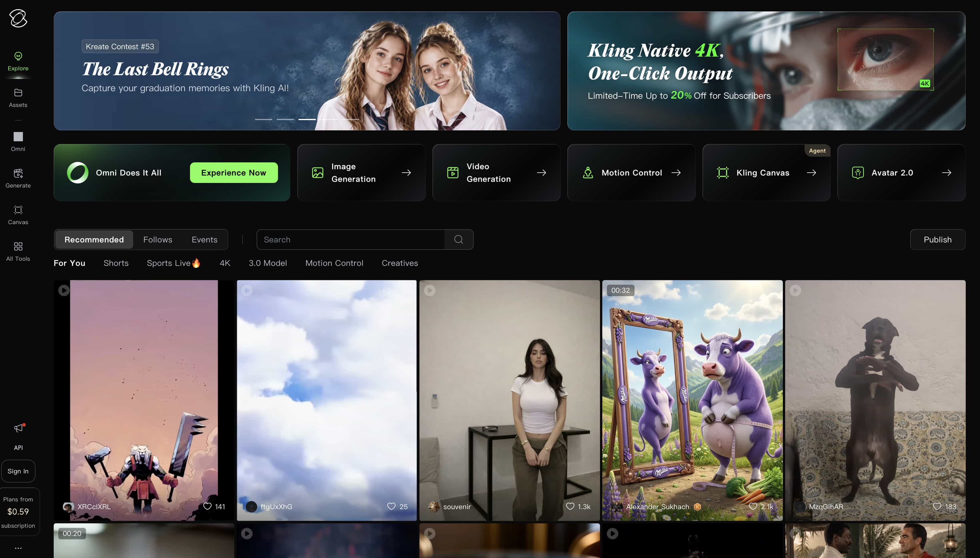Click the Kling Canvas frame icon
Screen dimensions: 980x558
723,173
